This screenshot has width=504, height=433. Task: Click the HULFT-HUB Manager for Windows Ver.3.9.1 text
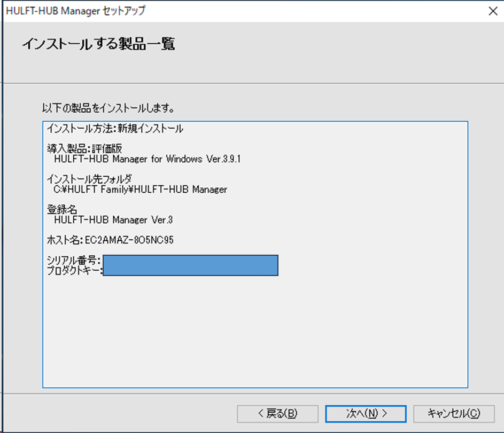click(x=147, y=159)
